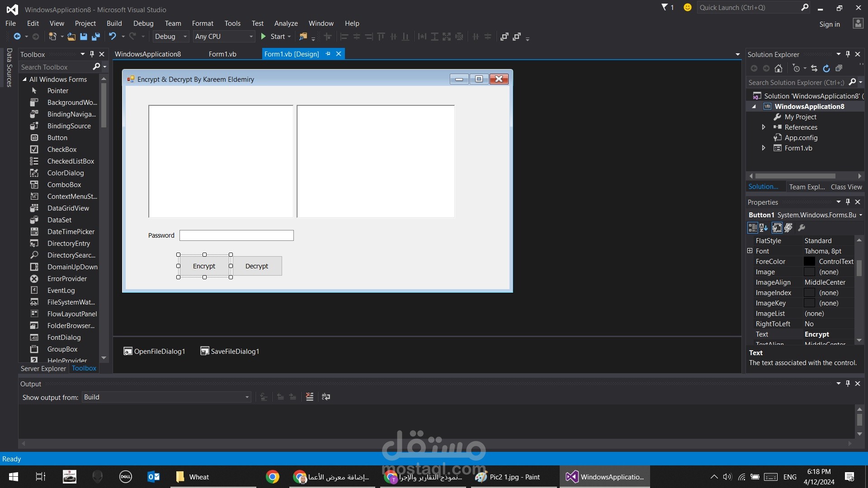This screenshot has width=868, height=488.
Task: Click the Send to Back toolbar icon
Action: [x=517, y=37]
